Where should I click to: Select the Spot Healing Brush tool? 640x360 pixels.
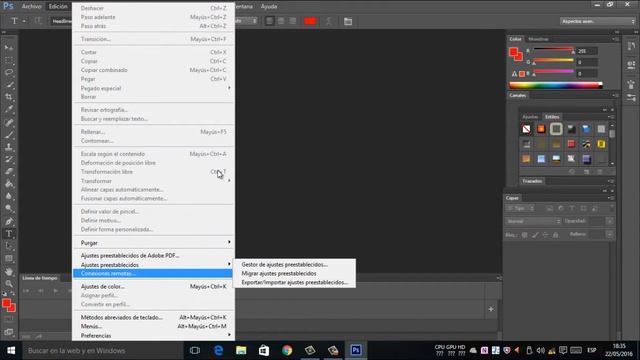(x=9, y=122)
